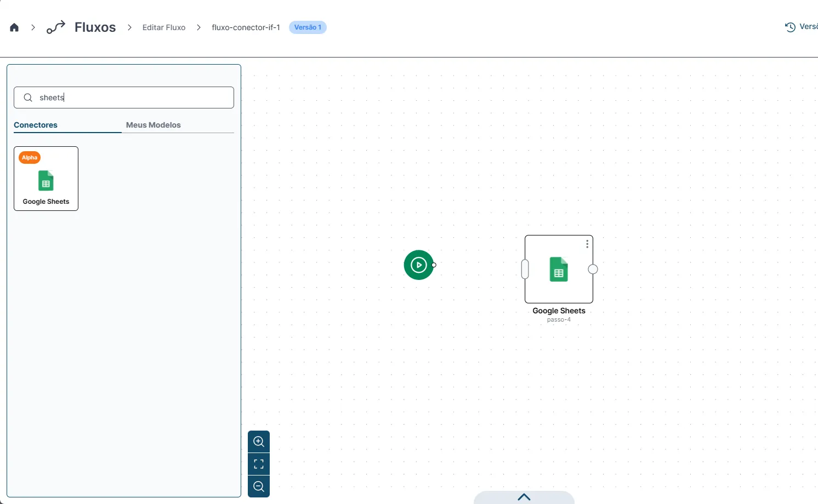Viewport: 818px width, 504px height.
Task: Fit the flow to the view
Action: (x=259, y=464)
